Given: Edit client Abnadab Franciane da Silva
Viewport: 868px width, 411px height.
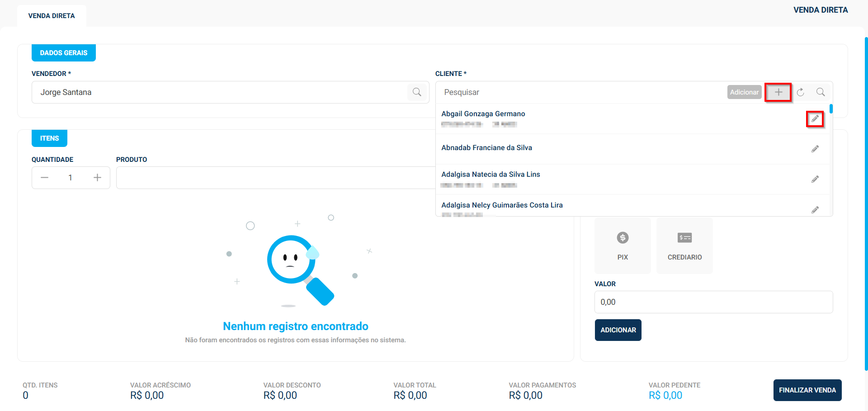Looking at the screenshot, I should pos(815,148).
